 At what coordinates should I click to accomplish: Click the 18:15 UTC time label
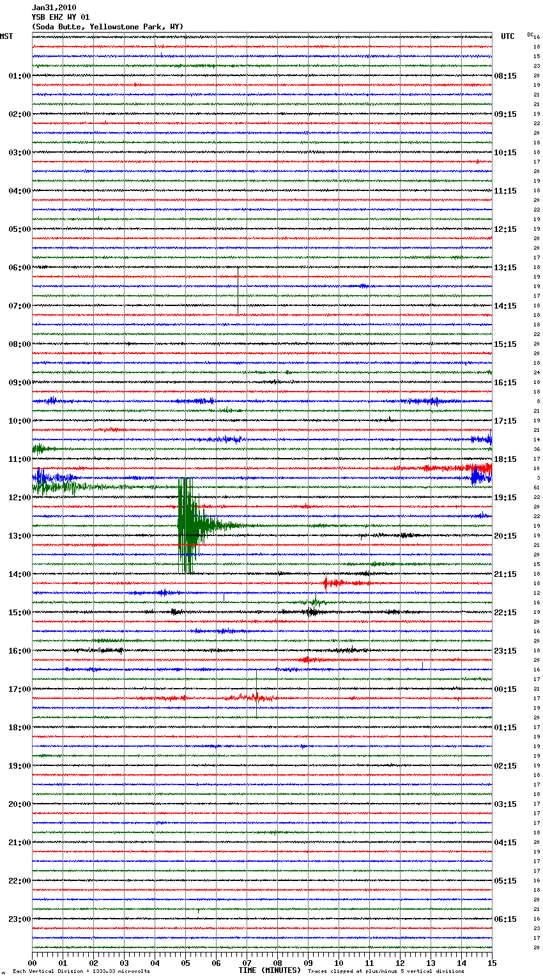point(505,459)
